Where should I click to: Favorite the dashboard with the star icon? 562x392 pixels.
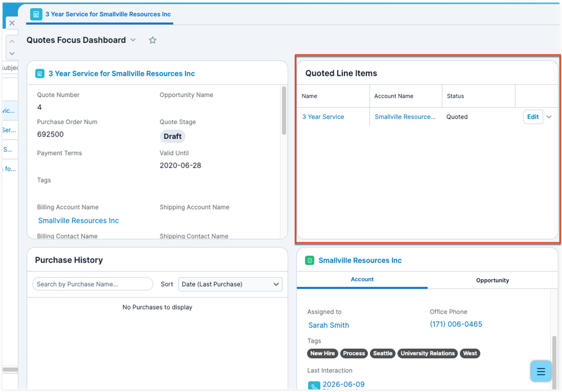click(x=152, y=40)
